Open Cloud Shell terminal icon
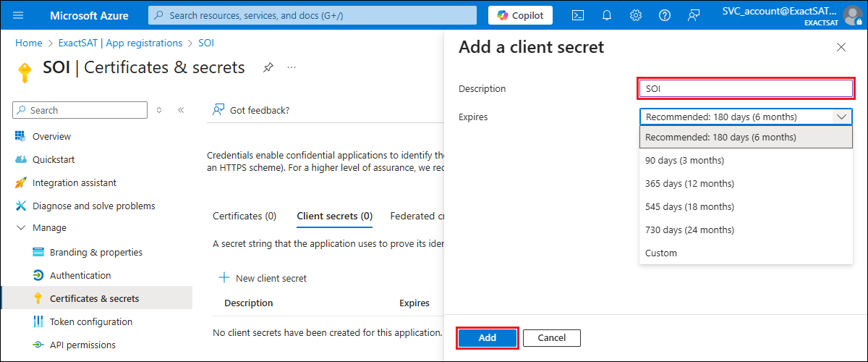 (578, 15)
